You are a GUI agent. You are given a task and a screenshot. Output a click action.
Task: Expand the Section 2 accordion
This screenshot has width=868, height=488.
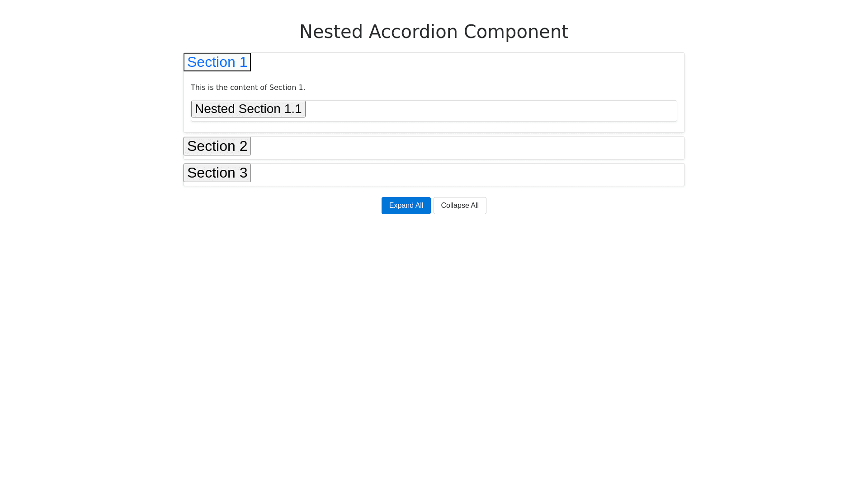click(217, 146)
